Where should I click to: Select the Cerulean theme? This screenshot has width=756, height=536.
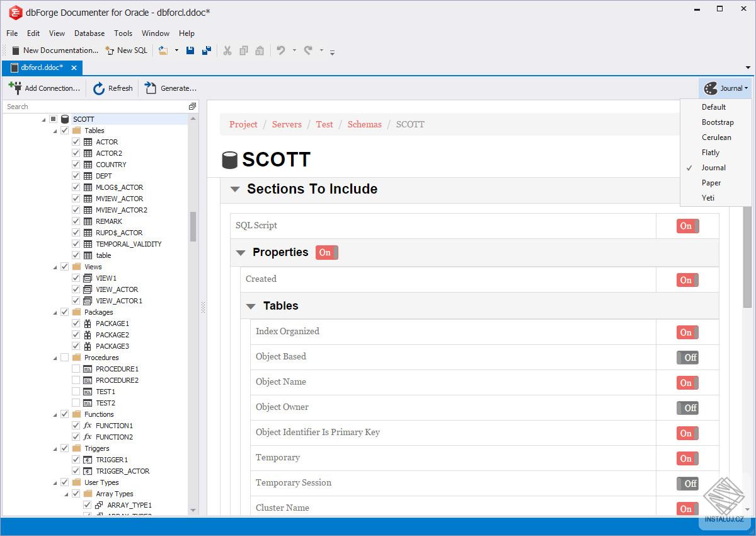pos(716,137)
